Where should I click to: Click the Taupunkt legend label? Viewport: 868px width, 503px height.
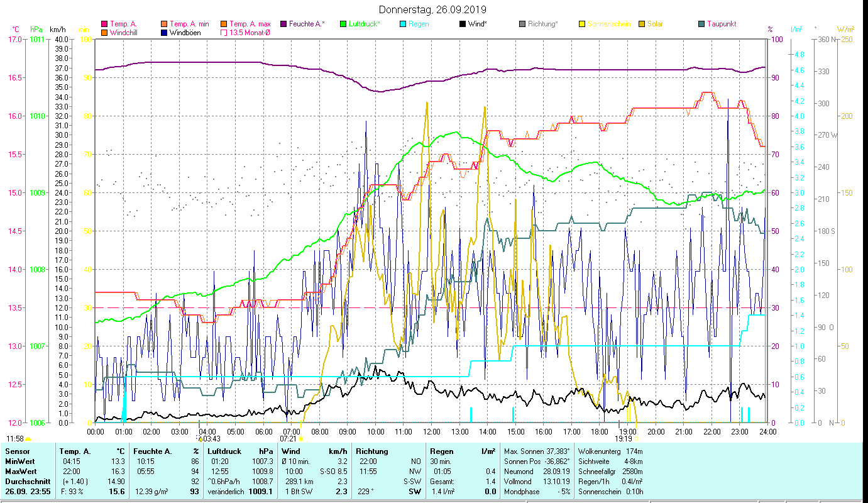722,24
